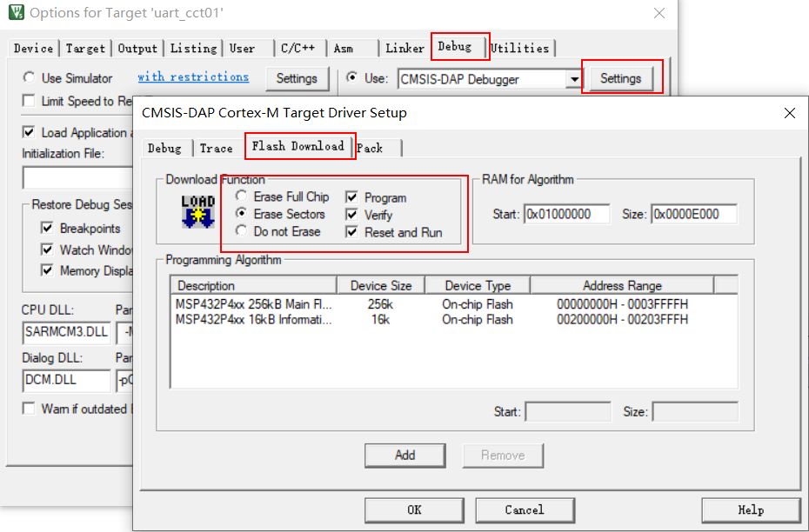Switch to the Linker tab
809x532 pixels.
(x=405, y=49)
